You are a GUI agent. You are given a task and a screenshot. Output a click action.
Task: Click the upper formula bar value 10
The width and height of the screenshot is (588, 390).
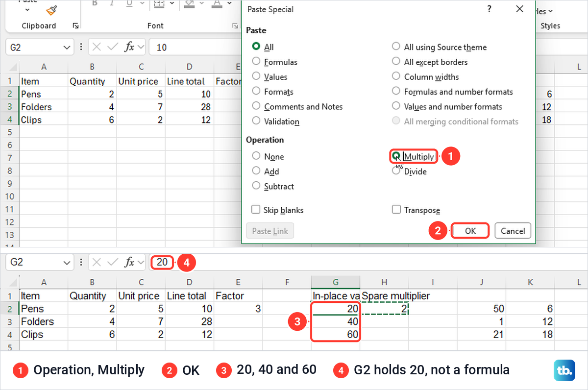[x=162, y=48]
